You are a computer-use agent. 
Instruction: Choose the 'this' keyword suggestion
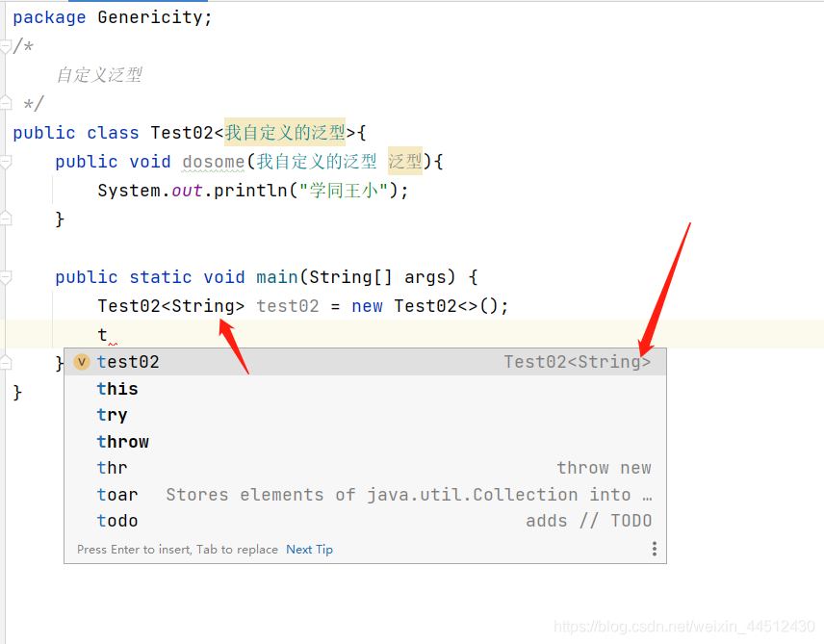[365, 389]
